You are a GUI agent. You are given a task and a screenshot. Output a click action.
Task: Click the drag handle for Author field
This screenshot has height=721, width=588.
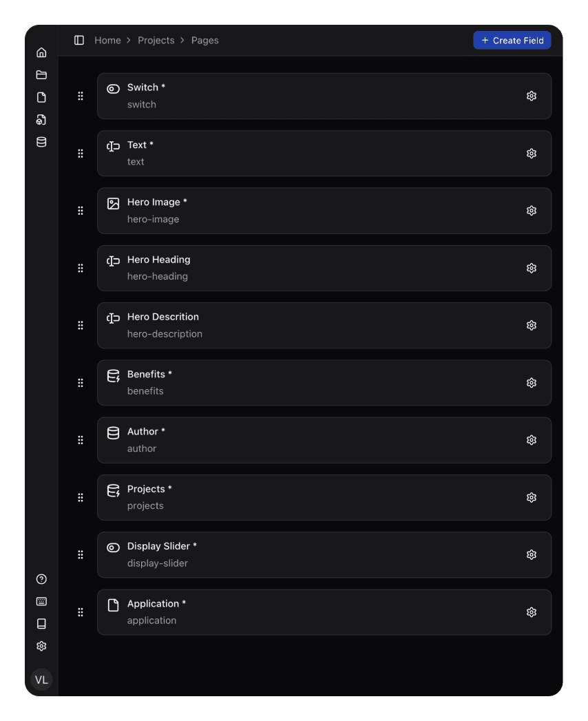(81, 440)
